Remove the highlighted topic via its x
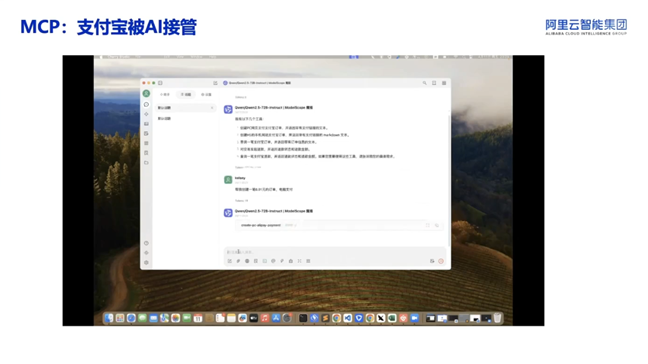 coord(212,108)
